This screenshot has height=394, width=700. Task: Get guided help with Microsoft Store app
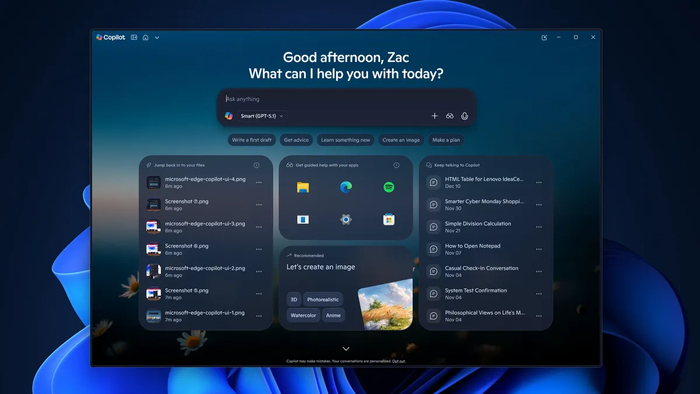(x=389, y=220)
